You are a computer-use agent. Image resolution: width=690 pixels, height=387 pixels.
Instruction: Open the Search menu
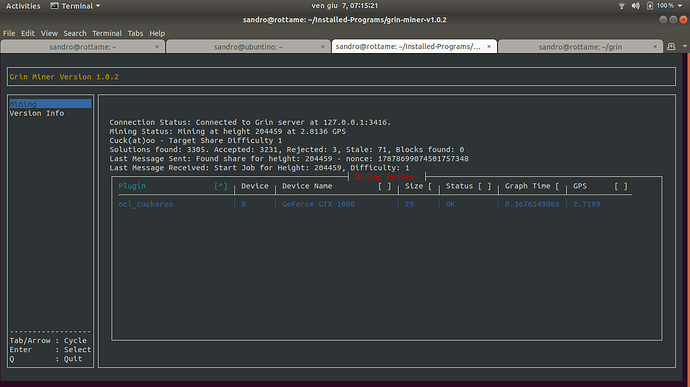75,33
